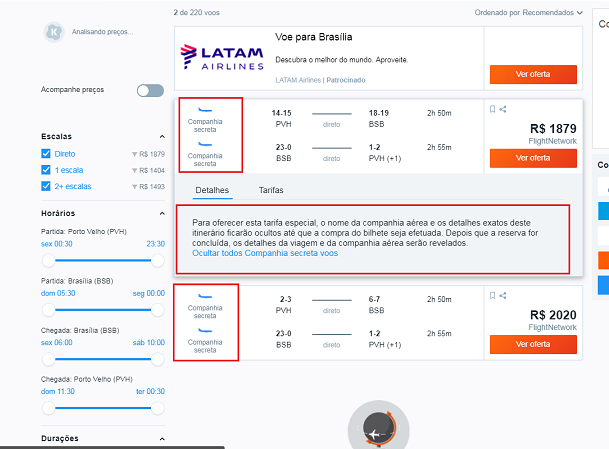Click Ver oferta for the R$ 1879 flight
Viewport: 609px width, 449px height.
point(533,158)
